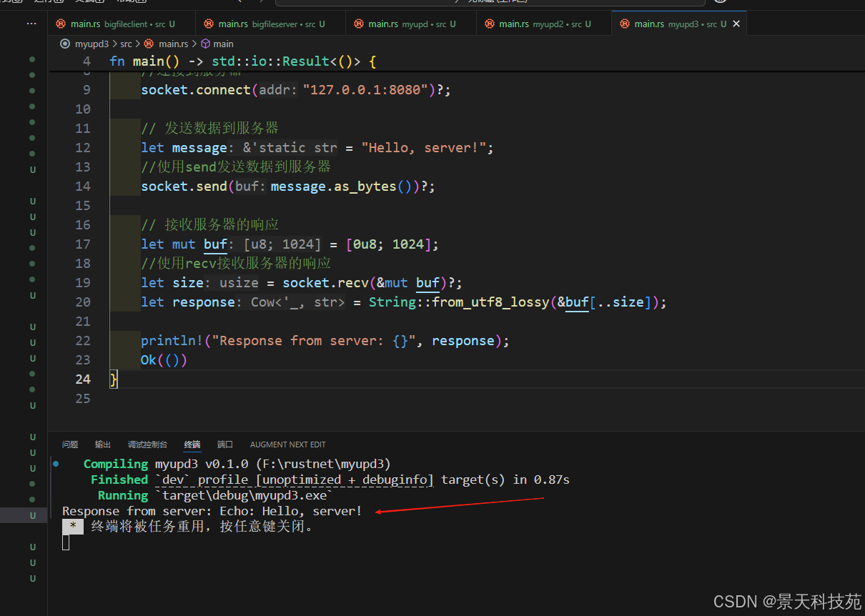865x616 pixels.
Task: Switch to the main.rs bigfileserver editor tab
Action: (x=270, y=24)
